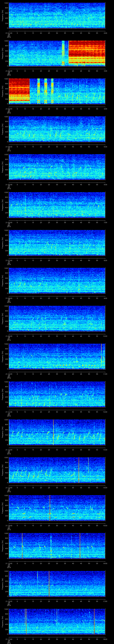Click the 21:07:00 start time label
This screenshot has width=114, height=644.
(x=9, y=261)
